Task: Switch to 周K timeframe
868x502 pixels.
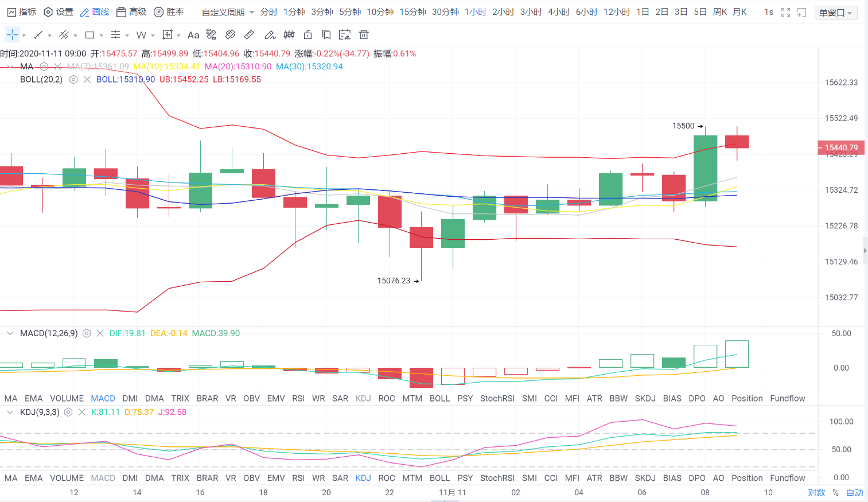Action: pyautogui.click(x=720, y=12)
